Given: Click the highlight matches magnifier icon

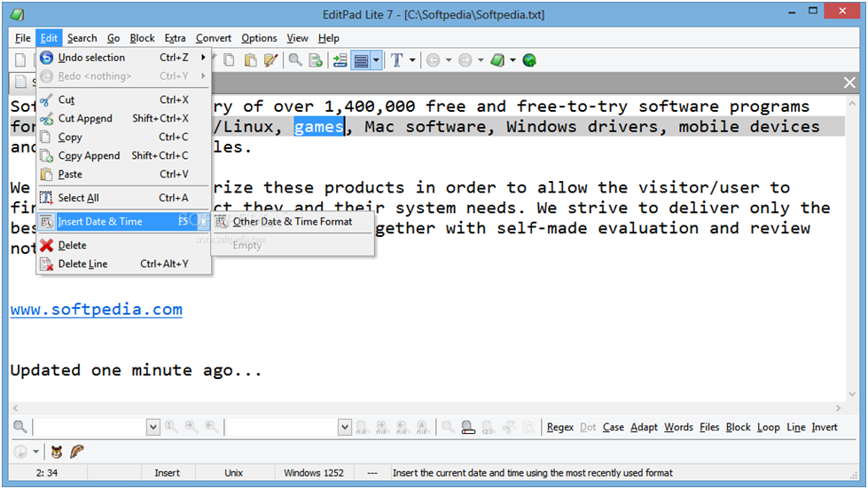Looking at the screenshot, I should pos(468,427).
